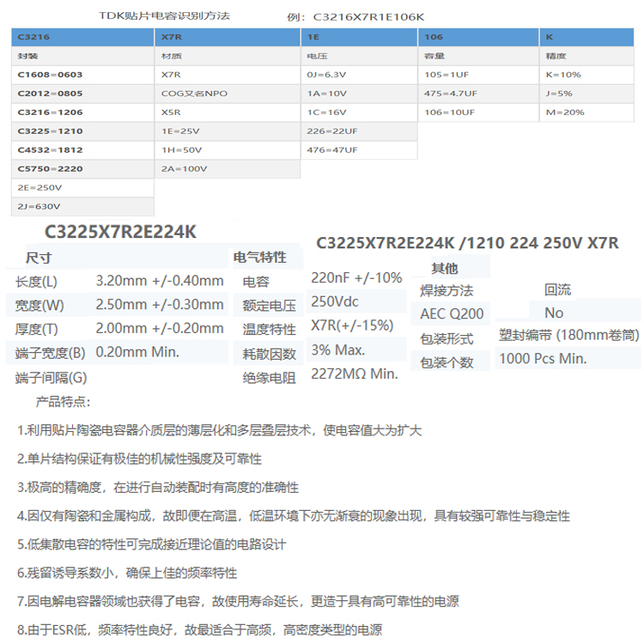Click feature line 3 about 自动装配
Screen dimensions: 644x644
click(x=158, y=488)
